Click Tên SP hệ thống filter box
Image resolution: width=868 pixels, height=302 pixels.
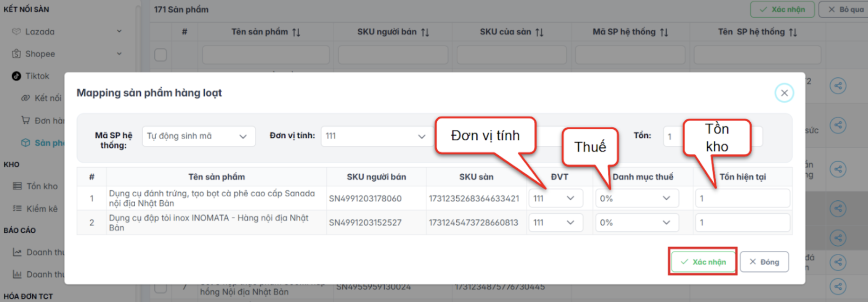[x=757, y=55]
